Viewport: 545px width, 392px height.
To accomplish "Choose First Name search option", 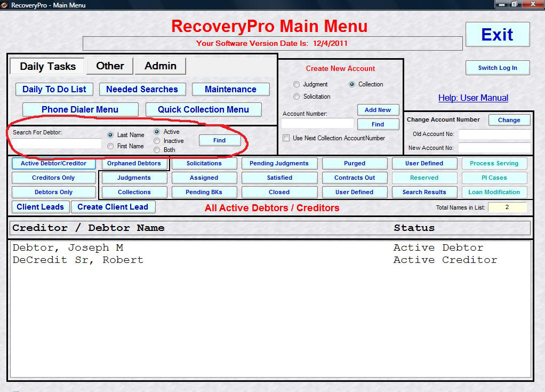I will [x=110, y=146].
